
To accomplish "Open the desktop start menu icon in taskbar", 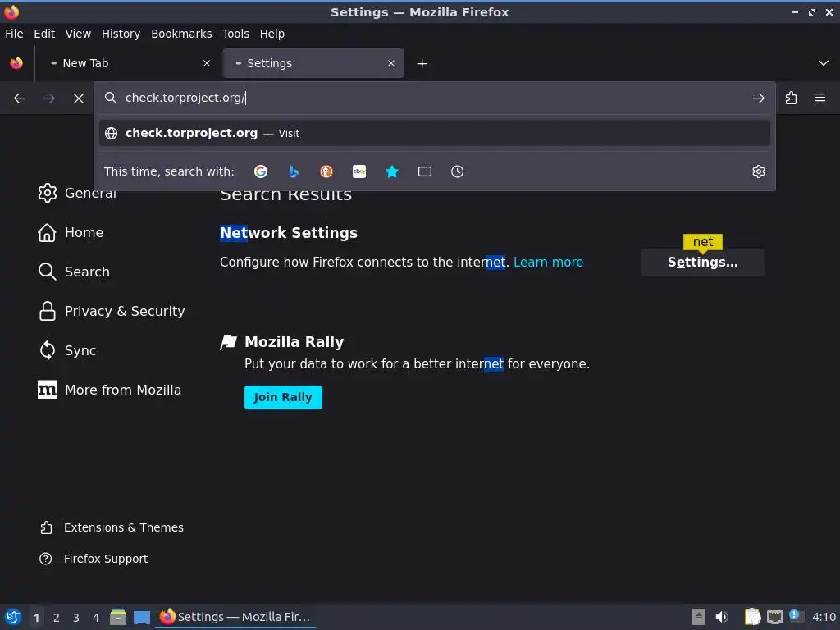I will [13, 617].
